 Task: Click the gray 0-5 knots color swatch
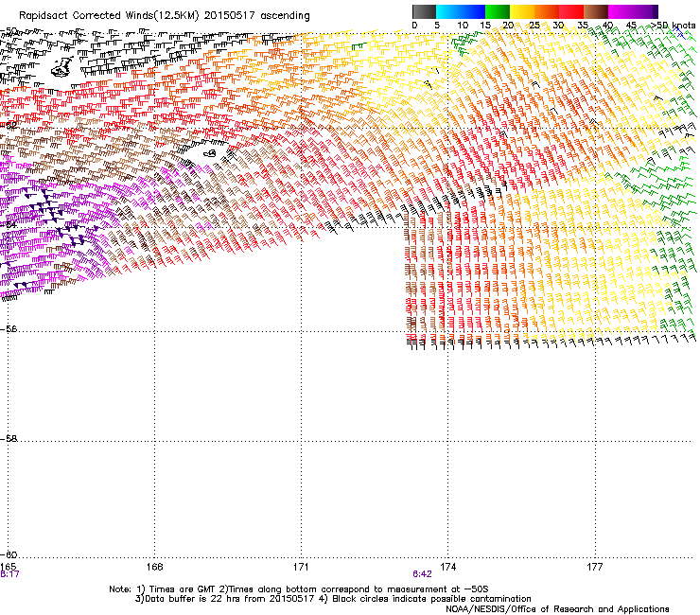point(424,11)
